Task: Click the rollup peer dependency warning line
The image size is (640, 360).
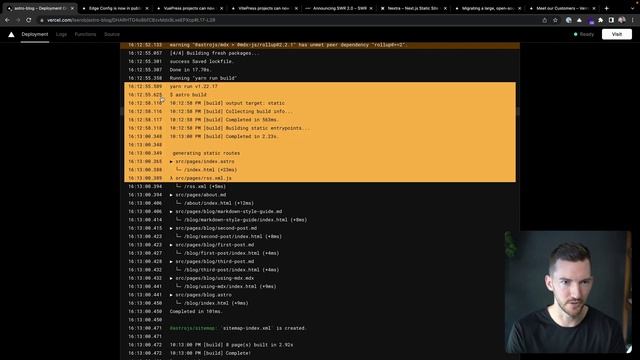Action: point(320,45)
